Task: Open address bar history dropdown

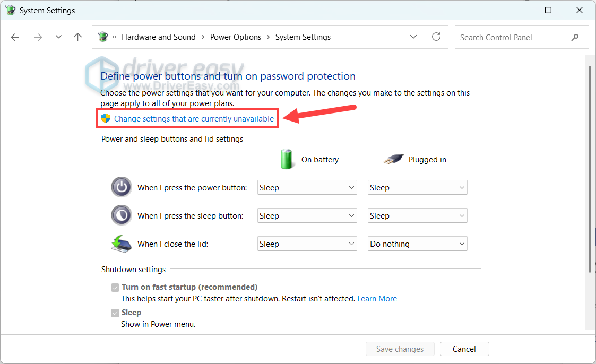Action: 413,37
